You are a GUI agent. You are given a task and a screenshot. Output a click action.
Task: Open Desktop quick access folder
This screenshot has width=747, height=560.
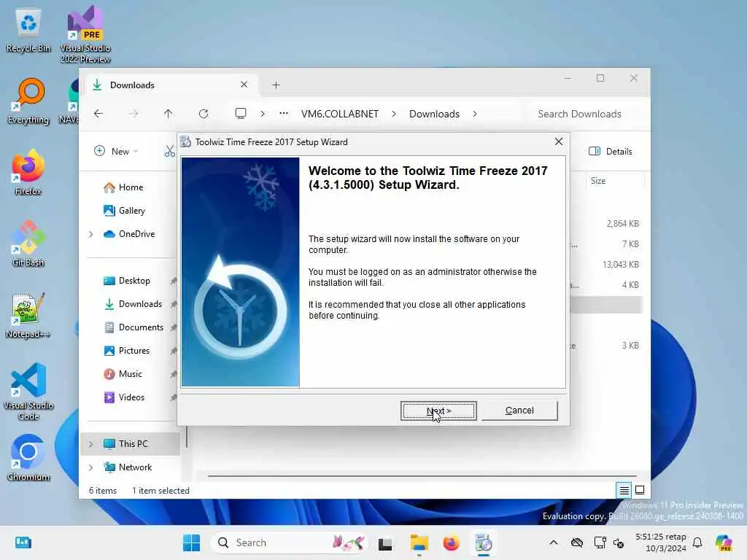[134, 281]
